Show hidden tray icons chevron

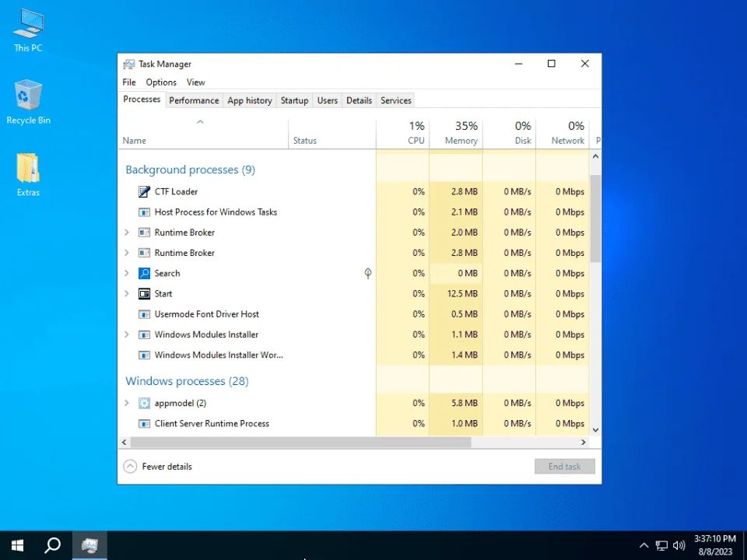(x=644, y=545)
